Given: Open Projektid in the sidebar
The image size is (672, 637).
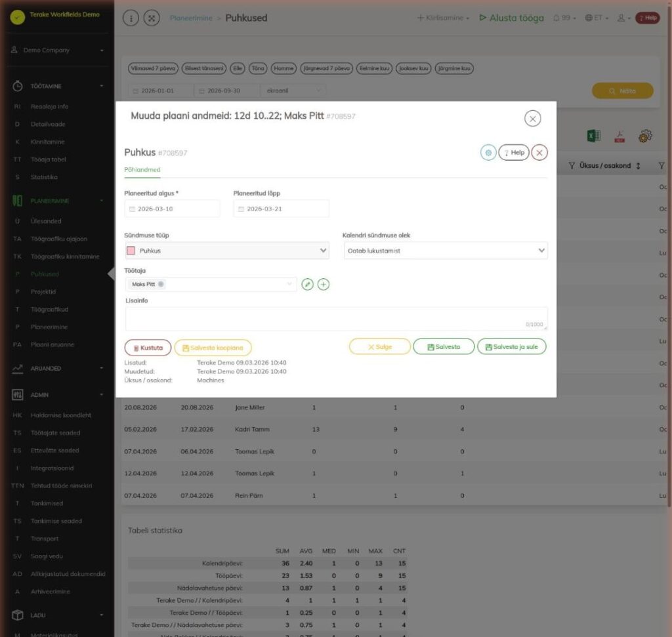Looking at the screenshot, I should (43, 292).
